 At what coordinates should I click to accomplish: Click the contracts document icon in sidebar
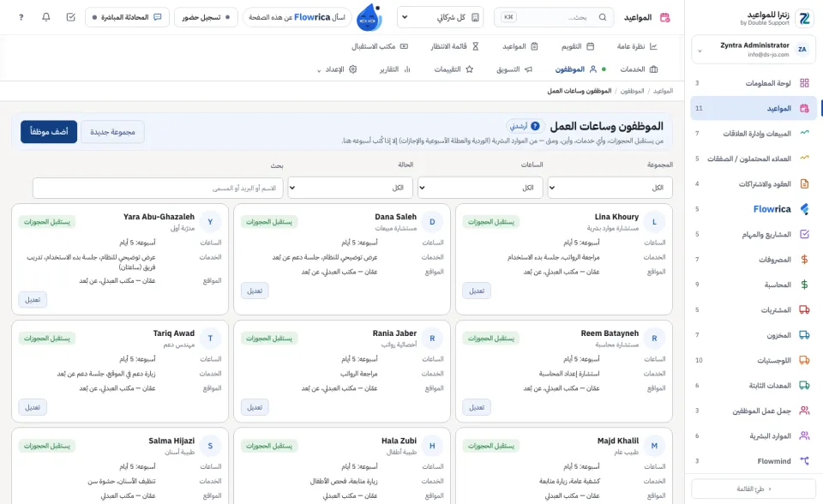pyautogui.click(x=804, y=183)
